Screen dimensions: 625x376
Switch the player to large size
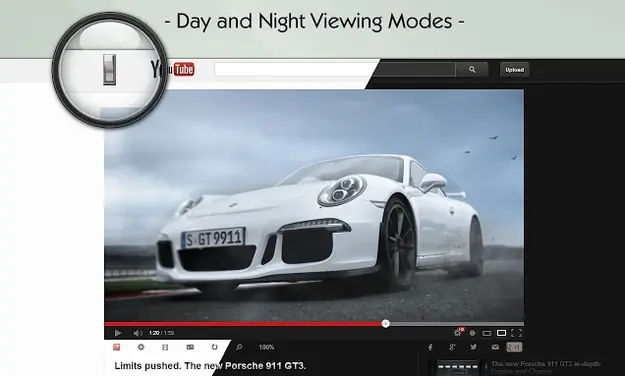(501, 333)
